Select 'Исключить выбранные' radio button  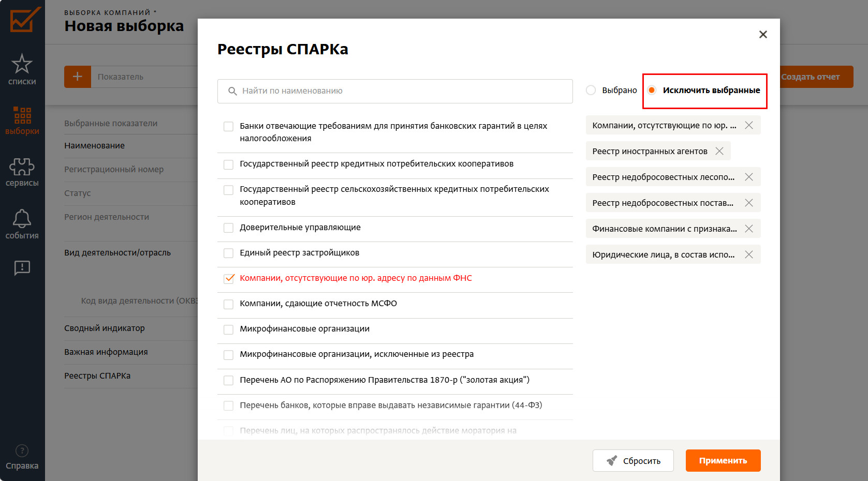tap(652, 90)
